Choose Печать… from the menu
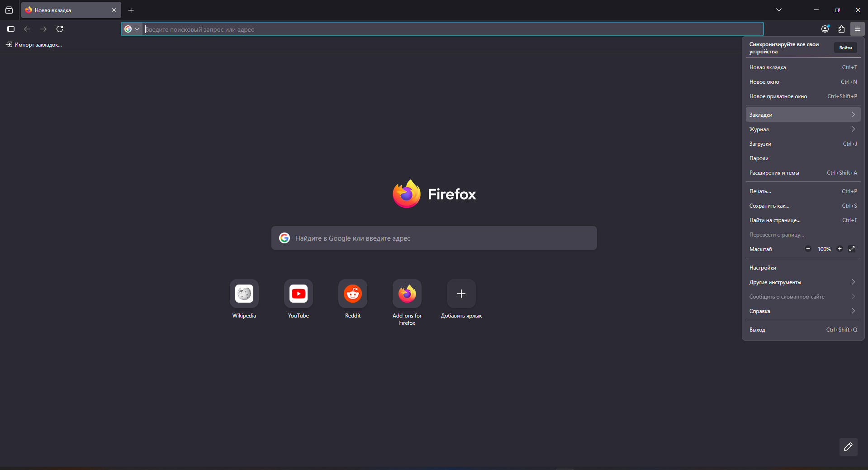 803,191
